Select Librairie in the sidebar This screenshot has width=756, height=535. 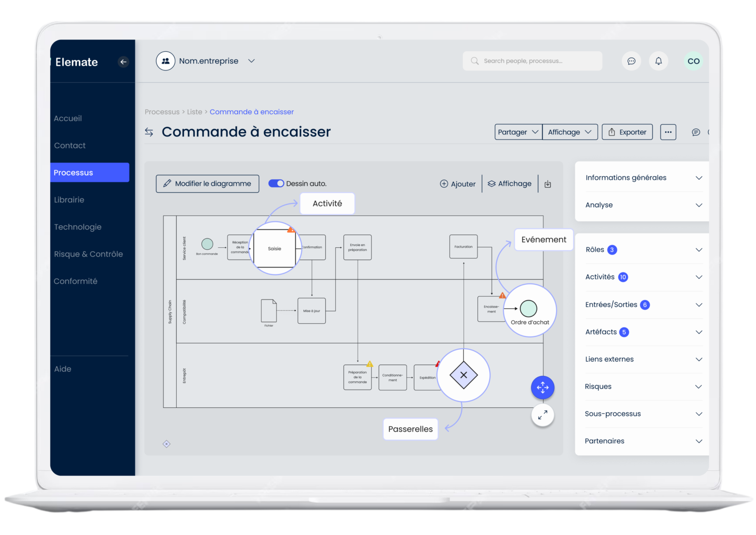[x=69, y=200]
